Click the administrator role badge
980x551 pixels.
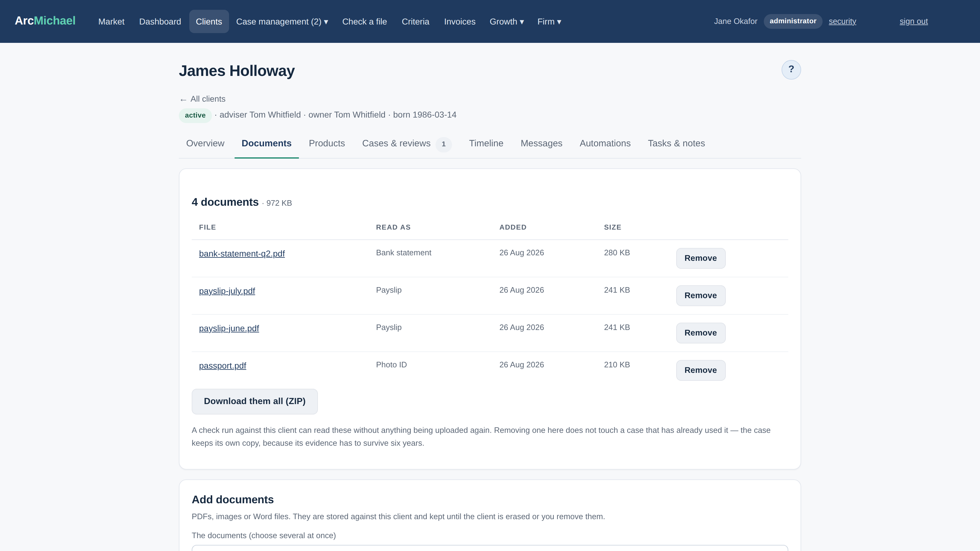(793, 21)
